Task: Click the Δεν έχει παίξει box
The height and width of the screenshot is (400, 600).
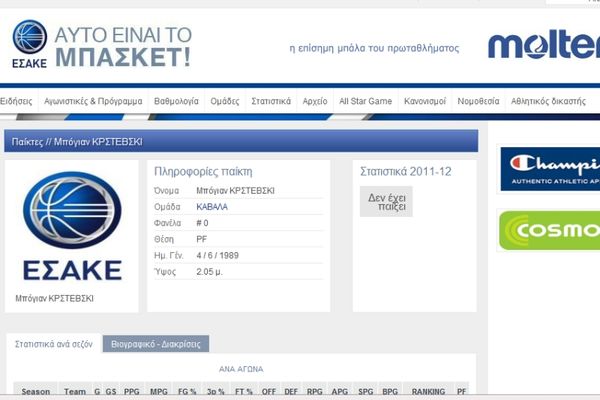Action: pyautogui.click(x=386, y=202)
